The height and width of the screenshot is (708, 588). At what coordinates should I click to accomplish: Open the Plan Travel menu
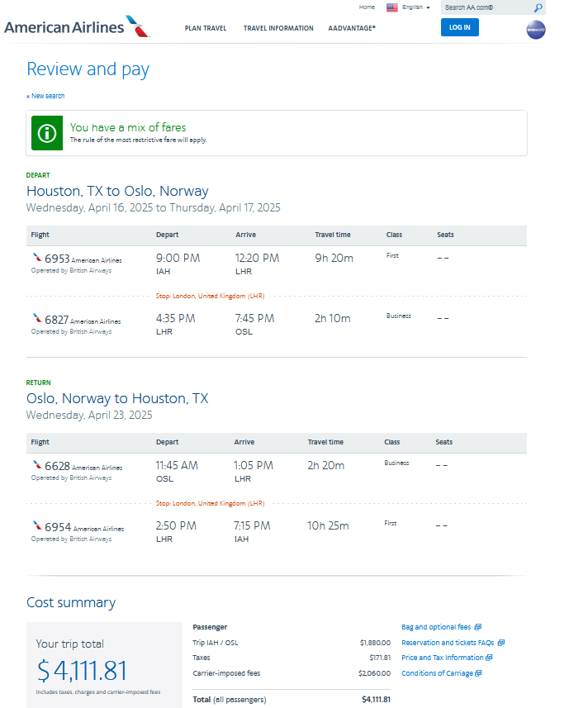(x=206, y=28)
